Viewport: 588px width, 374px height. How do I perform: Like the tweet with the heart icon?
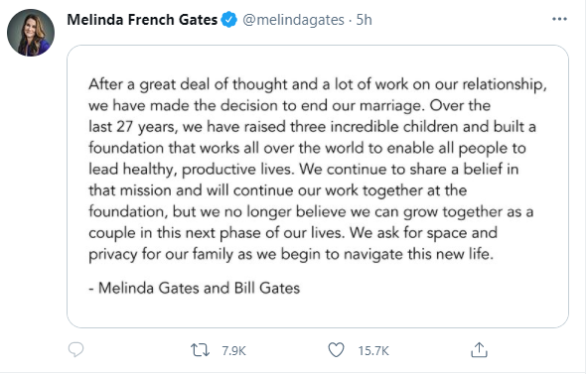[336, 350]
